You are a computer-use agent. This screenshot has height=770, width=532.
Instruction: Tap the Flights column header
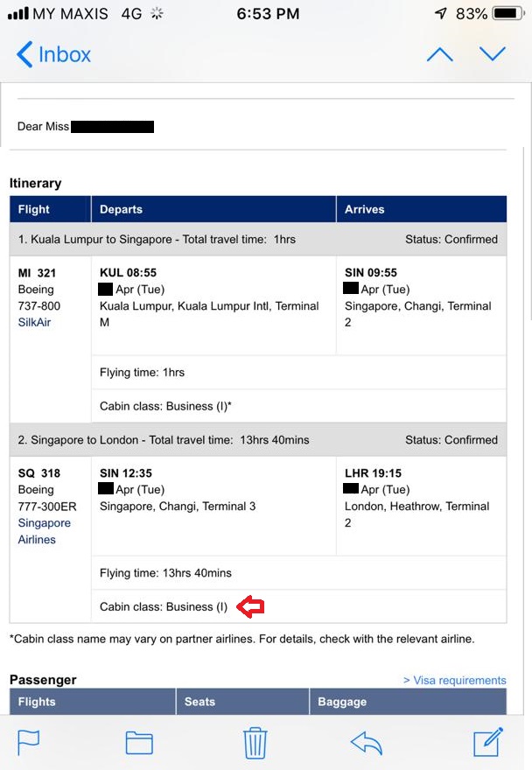38,702
